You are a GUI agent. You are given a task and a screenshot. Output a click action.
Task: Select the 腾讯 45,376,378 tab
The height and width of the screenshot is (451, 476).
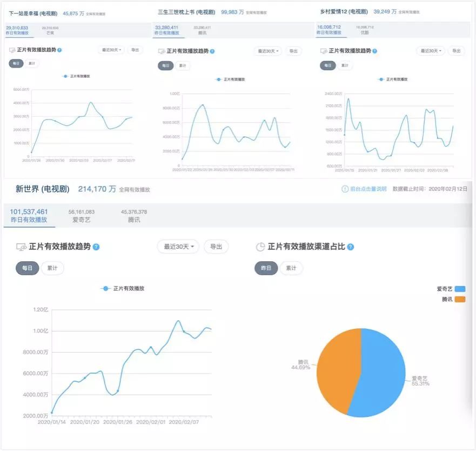134,216
